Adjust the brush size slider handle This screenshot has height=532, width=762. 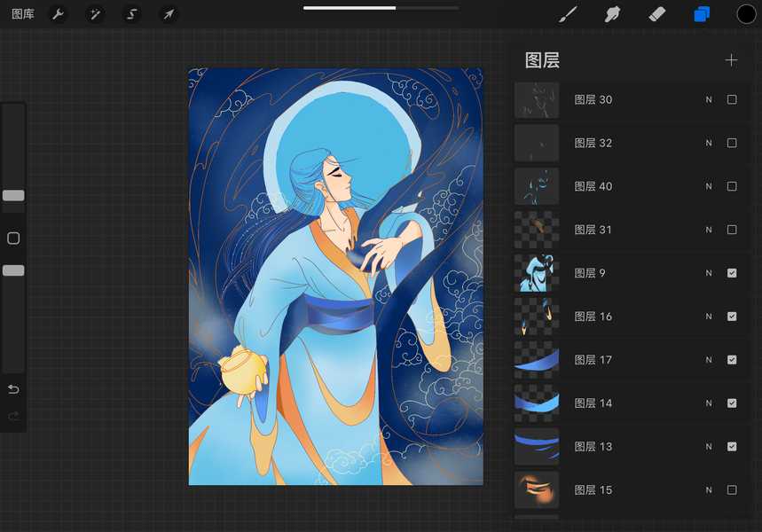point(13,195)
